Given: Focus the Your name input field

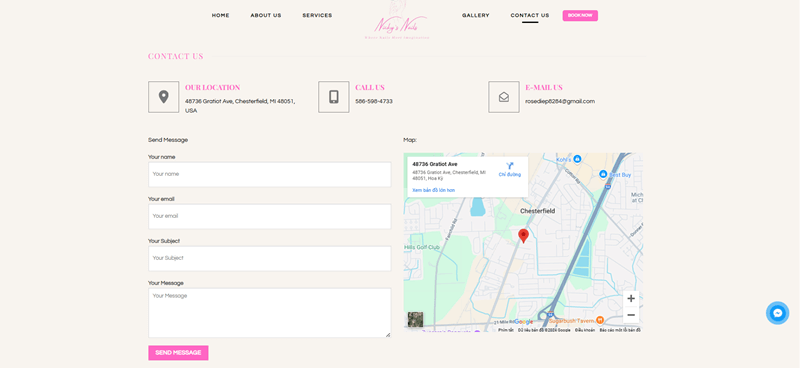Looking at the screenshot, I should pos(269,174).
